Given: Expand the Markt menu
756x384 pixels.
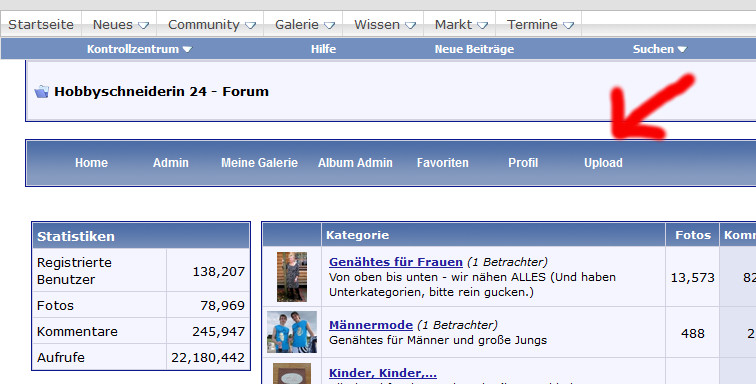Looking at the screenshot, I should point(461,25).
